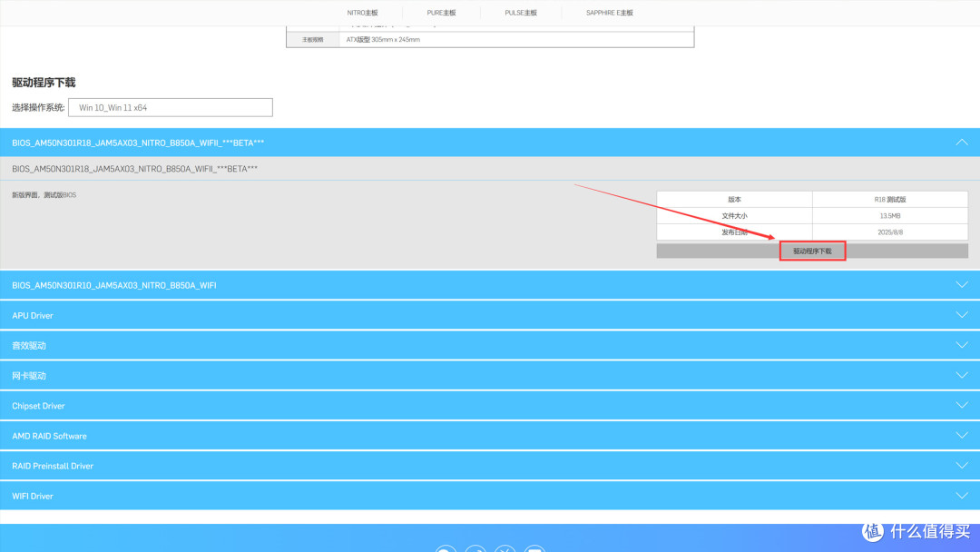
Task: Select the PULSE主板 tab
Action: tap(521, 13)
